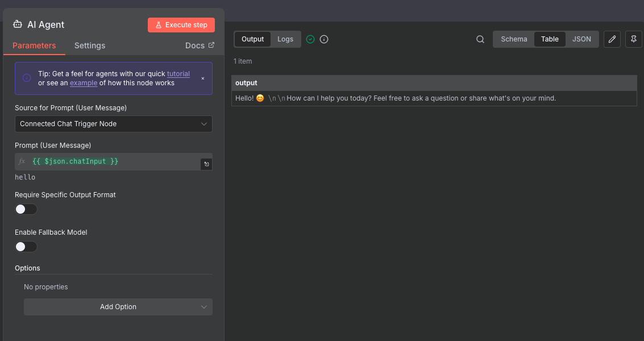Click the AI Agent robot icon
The width and height of the screenshot is (644, 341).
coord(17,24)
